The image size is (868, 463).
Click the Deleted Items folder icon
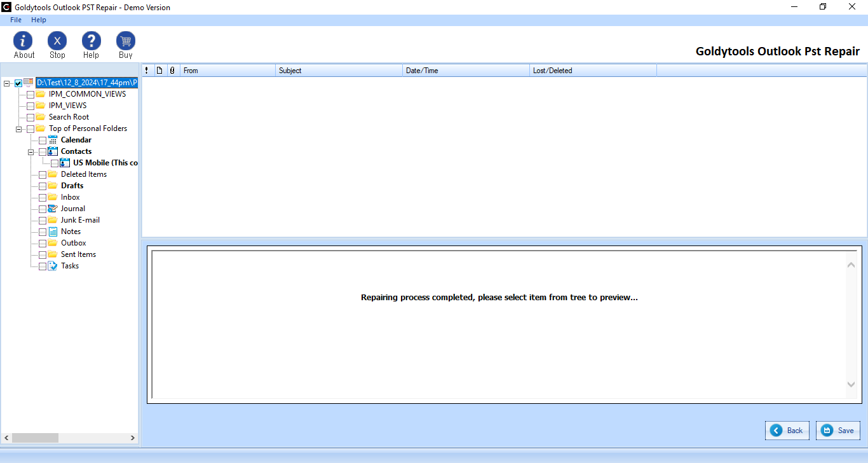(53, 174)
